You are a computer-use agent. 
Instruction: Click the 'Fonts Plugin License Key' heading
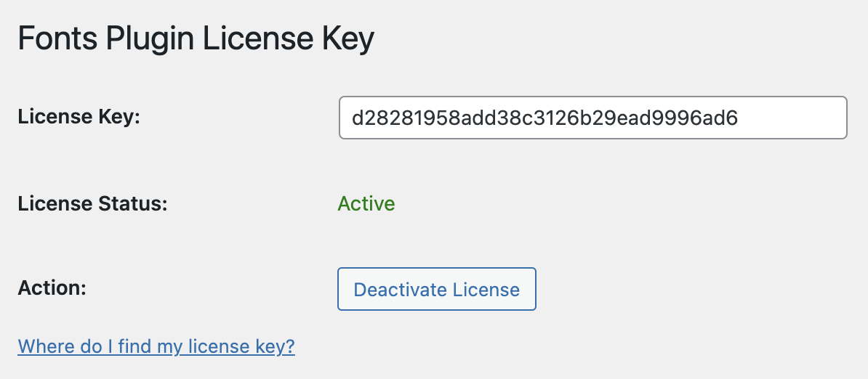[196, 40]
